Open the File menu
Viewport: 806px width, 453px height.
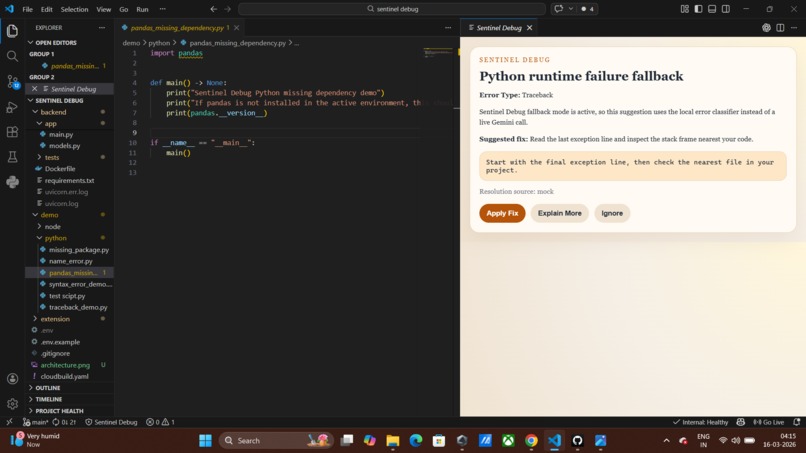point(28,9)
